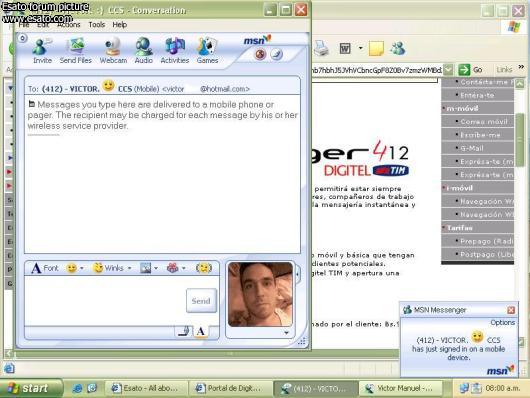Click the page scrollbar up arrow
530x398 pixels.
tap(520, 83)
